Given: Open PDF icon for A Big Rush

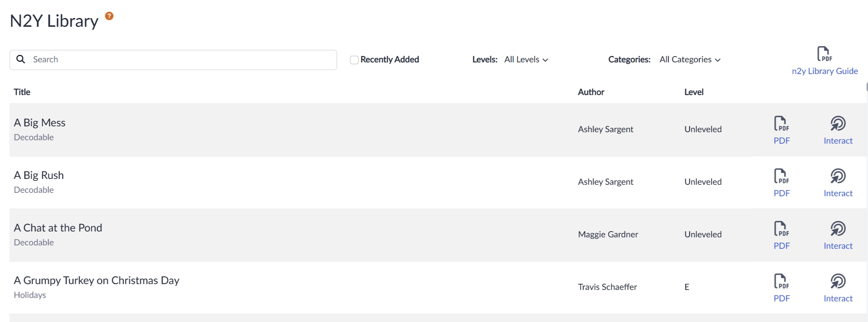Looking at the screenshot, I should tap(781, 176).
